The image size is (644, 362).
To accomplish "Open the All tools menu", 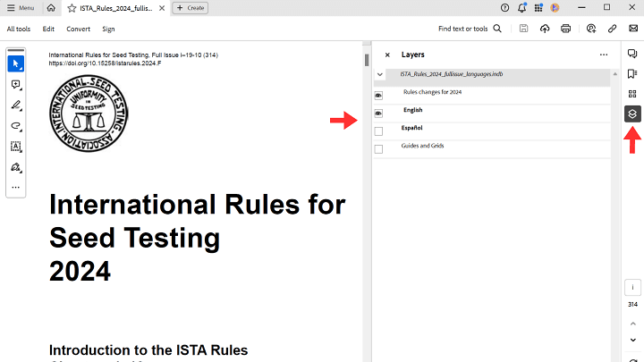I will click(19, 29).
